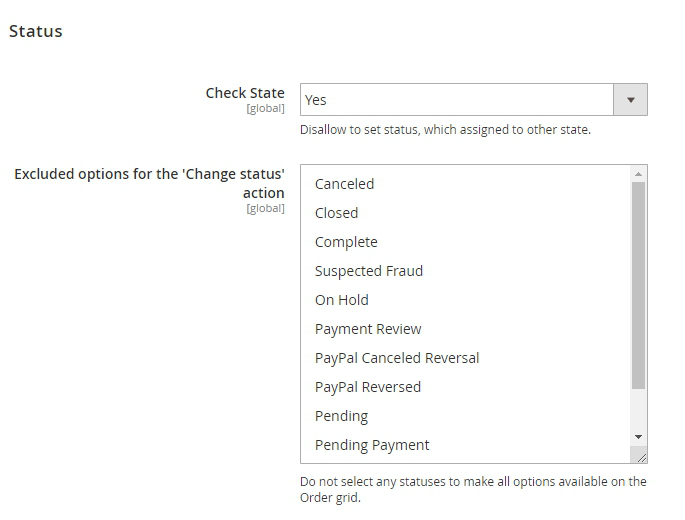Viewport: 685px width, 520px height.
Task: Pick Pending from the status list
Action: click(x=341, y=416)
